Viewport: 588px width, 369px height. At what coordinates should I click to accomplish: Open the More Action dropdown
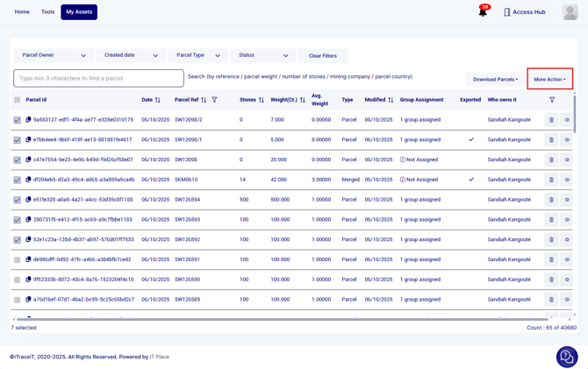point(549,79)
